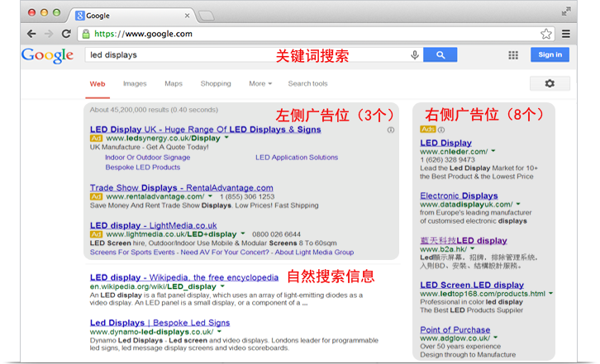
Task: Select the Web tab
Action: pos(98,83)
